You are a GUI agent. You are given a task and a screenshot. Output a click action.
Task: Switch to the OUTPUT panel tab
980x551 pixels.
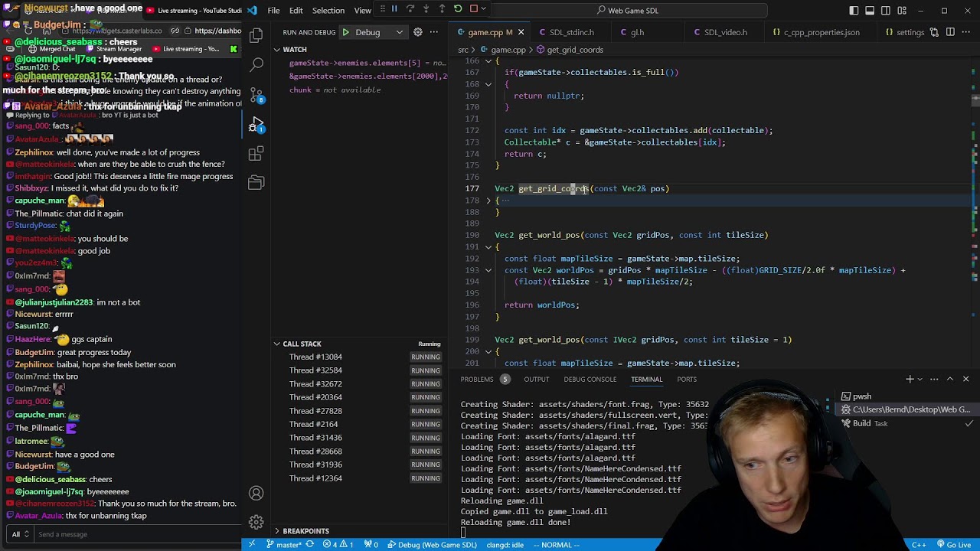tap(537, 379)
